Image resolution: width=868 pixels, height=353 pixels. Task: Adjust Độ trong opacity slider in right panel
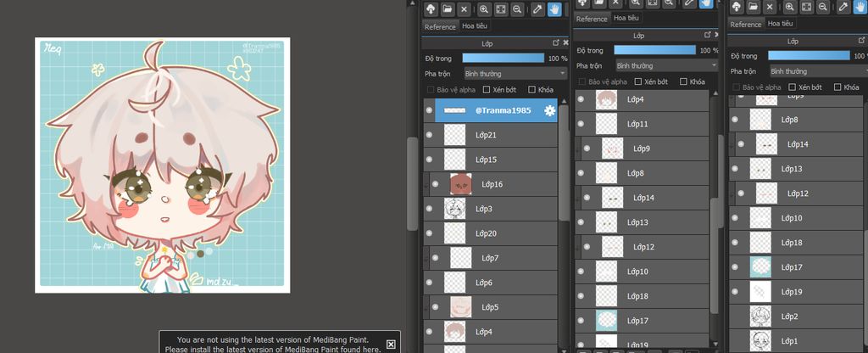pos(809,55)
